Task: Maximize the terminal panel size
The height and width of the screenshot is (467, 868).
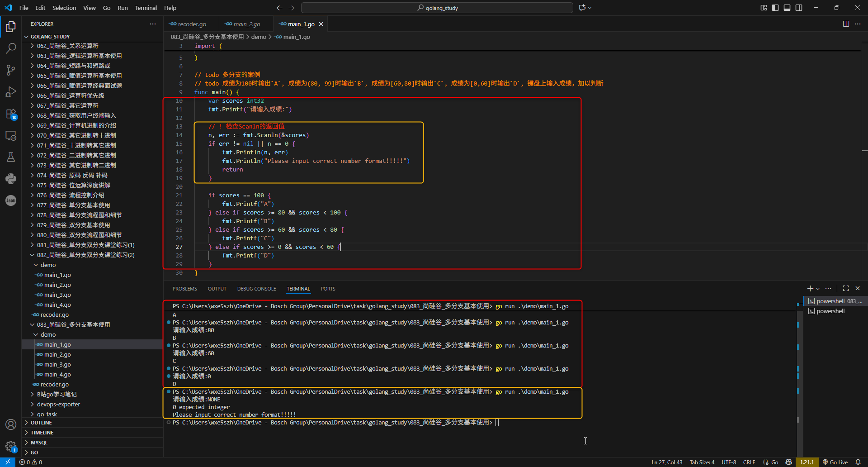Action: (x=846, y=288)
